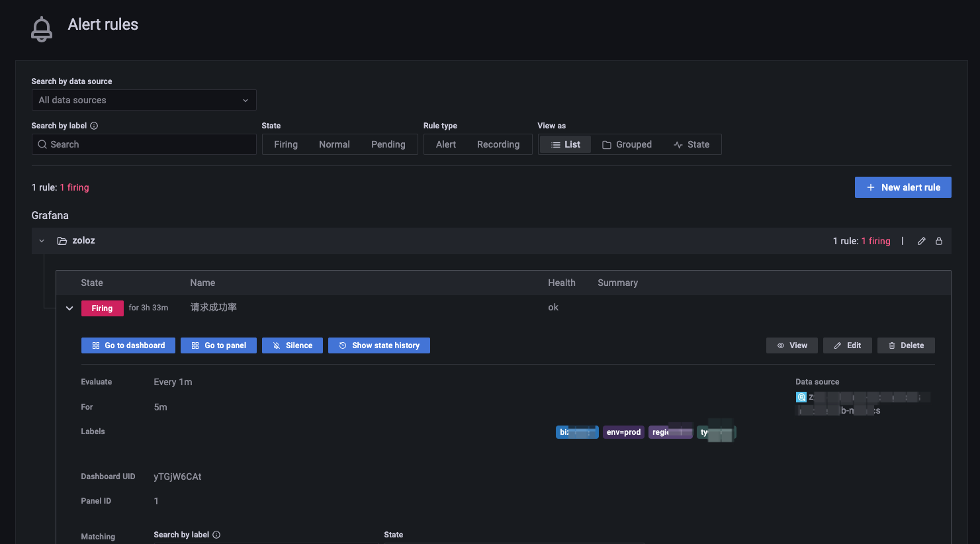Select the Alert rule type
Screen dimensions: 980x544
(446, 144)
